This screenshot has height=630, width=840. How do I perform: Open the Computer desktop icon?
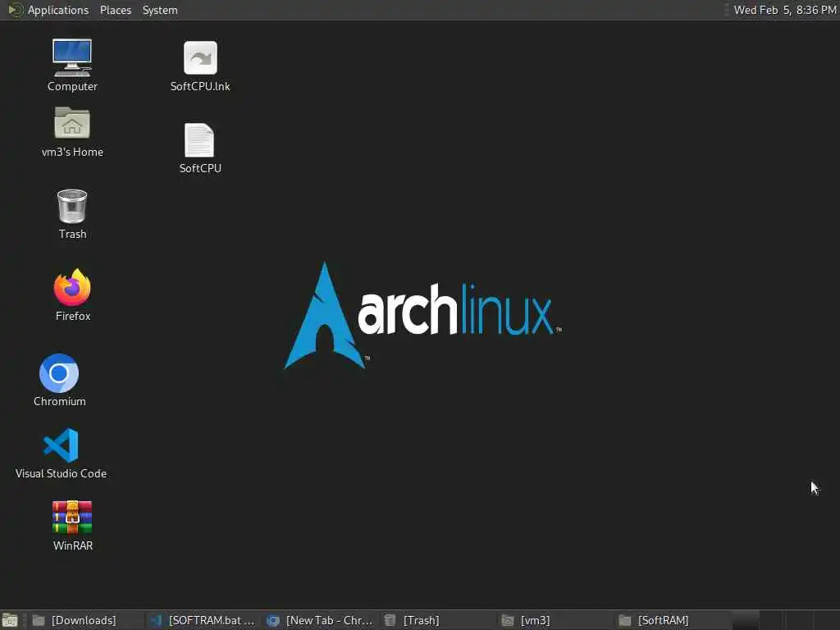coord(72,65)
